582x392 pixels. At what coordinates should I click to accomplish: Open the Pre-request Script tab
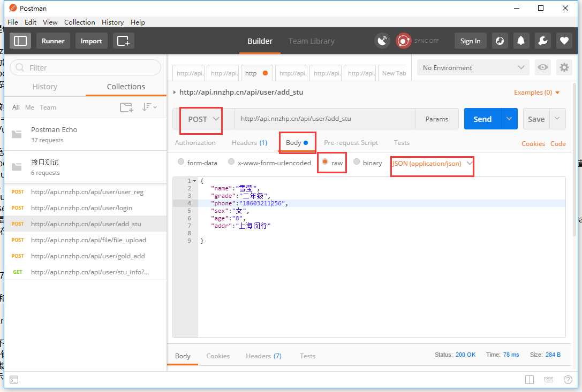[x=351, y=143]
